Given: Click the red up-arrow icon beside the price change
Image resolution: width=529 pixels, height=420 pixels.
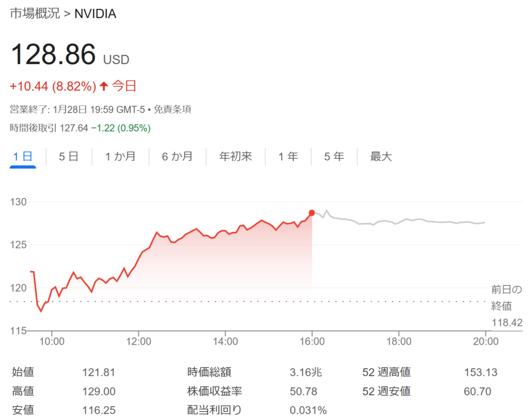Looking at the screenshot, I should pos(104,86).
